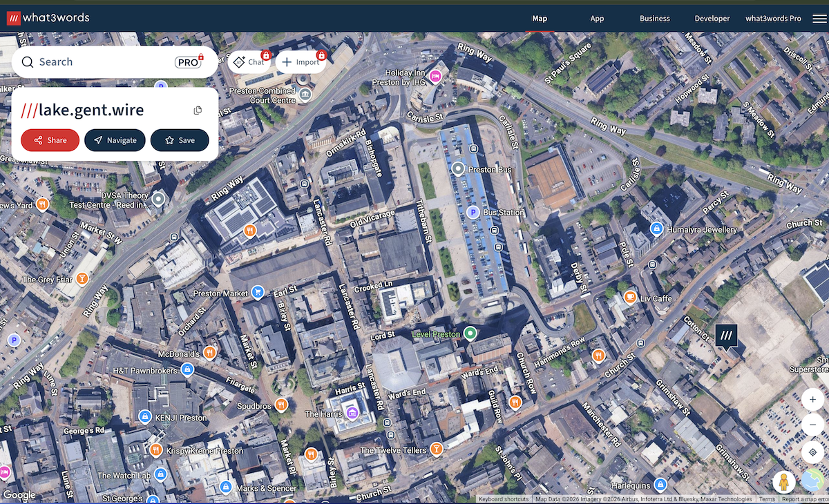Click the ///lake.gent.wire address text

pos(82,110)
